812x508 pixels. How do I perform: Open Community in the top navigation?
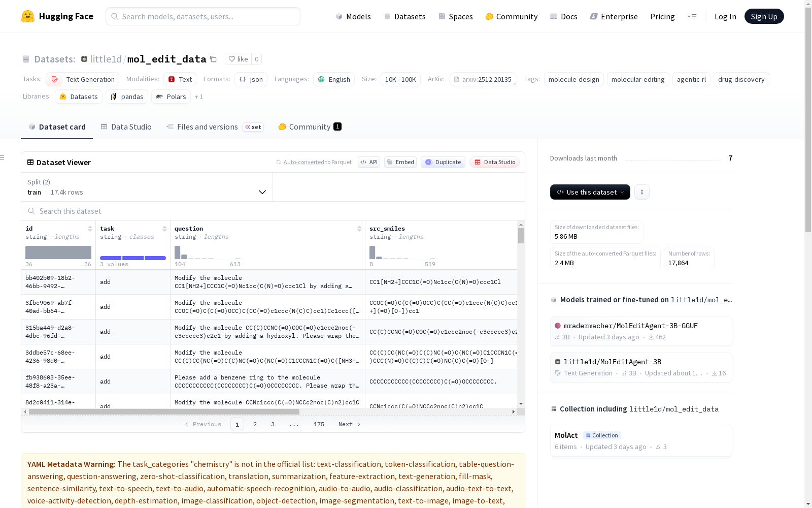512,16
